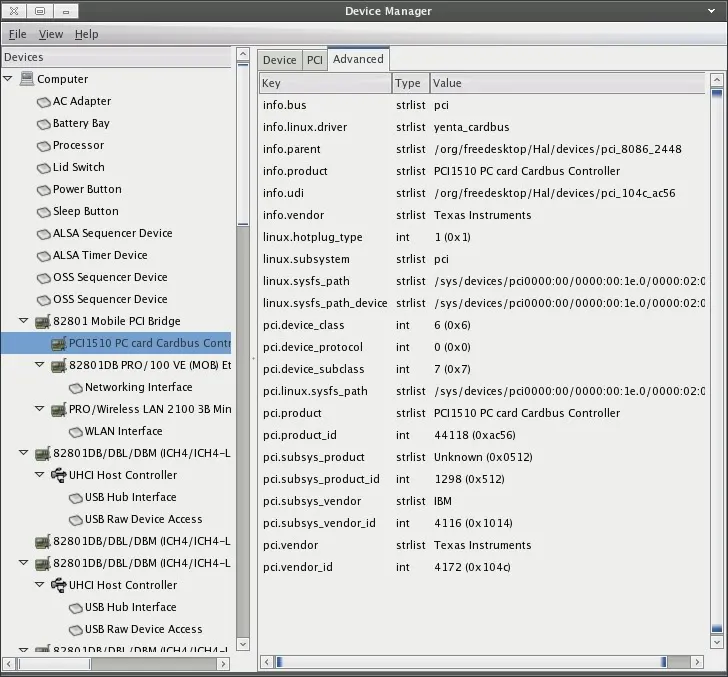Click the properties list horizontal scrollbar
The width and height of the screenshot is (728, 677).
pyautogui.click(x=468, y=661)
